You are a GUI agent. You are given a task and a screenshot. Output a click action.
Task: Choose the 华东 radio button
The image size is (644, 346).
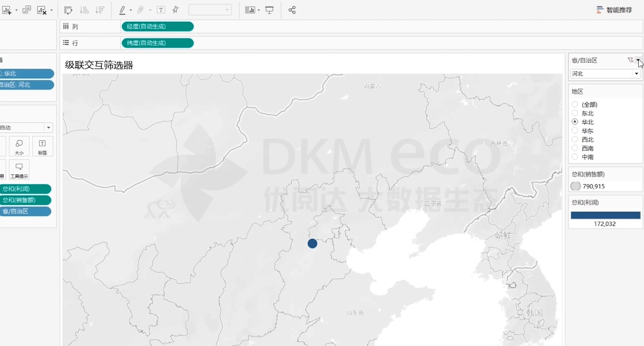[575, 131]
